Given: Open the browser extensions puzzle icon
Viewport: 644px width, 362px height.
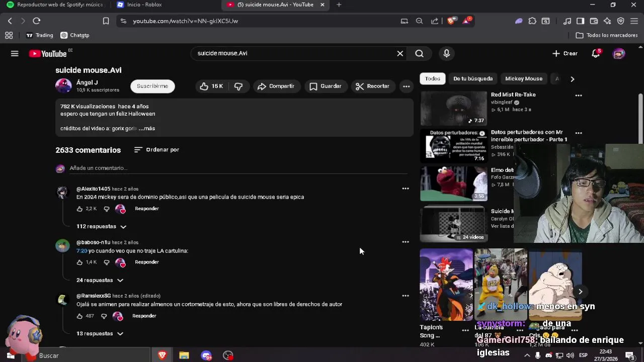Looking at the screenshot, I should (x=532, y=21).
